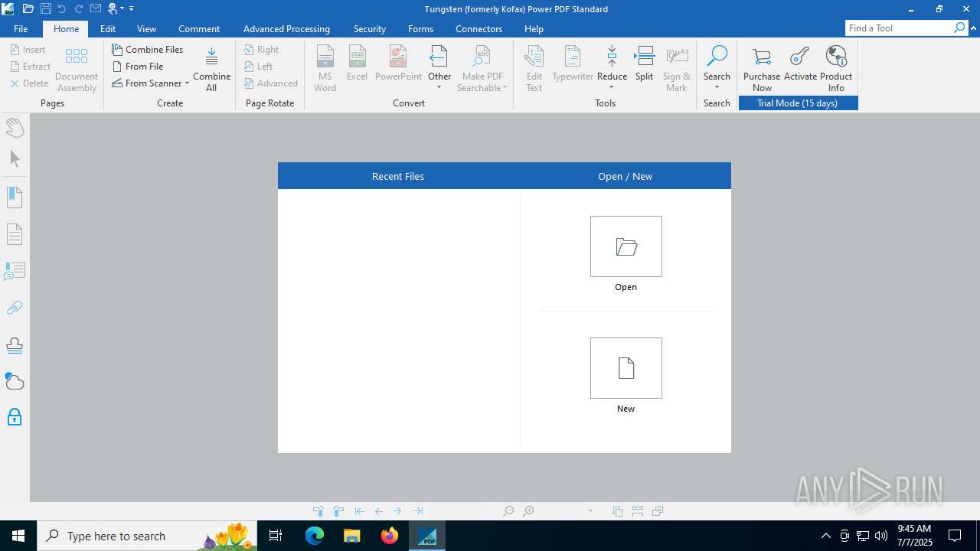Open the Security lock panel in sidebar
Image resolution: width=980 pixels, height=551 pixels.
[15, 417]
